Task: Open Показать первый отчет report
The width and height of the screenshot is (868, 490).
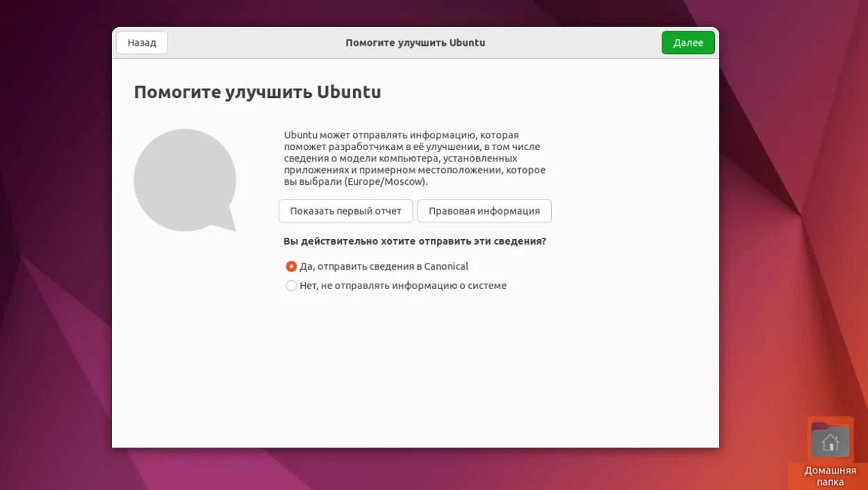Action: click(345, 211)
